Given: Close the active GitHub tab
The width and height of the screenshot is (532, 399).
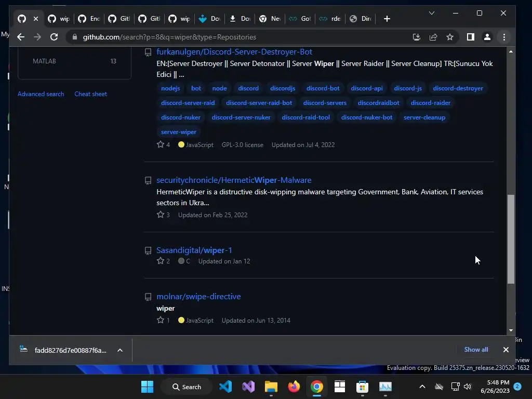Looking at the screenshot, I should (x=36, y=19).
